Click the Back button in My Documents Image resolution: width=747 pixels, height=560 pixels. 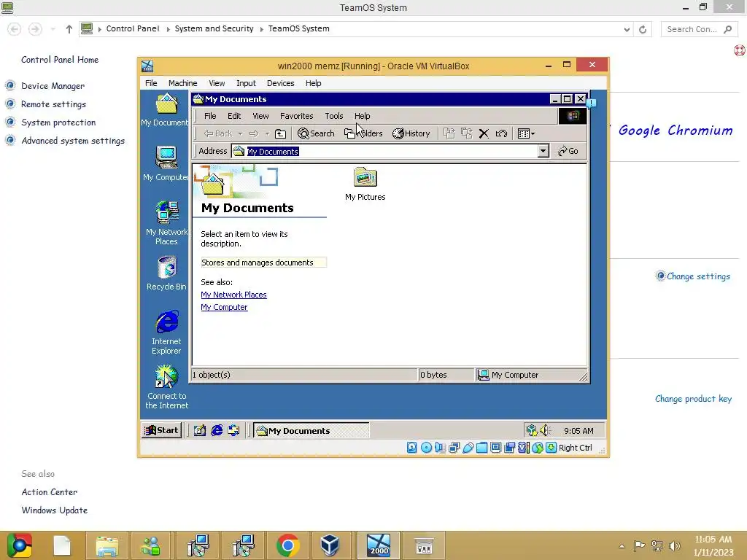coord(218,134)
